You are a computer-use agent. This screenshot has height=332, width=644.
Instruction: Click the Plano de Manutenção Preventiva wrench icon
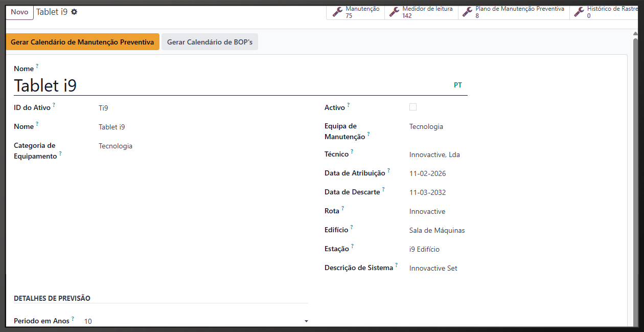pos(468,12)
